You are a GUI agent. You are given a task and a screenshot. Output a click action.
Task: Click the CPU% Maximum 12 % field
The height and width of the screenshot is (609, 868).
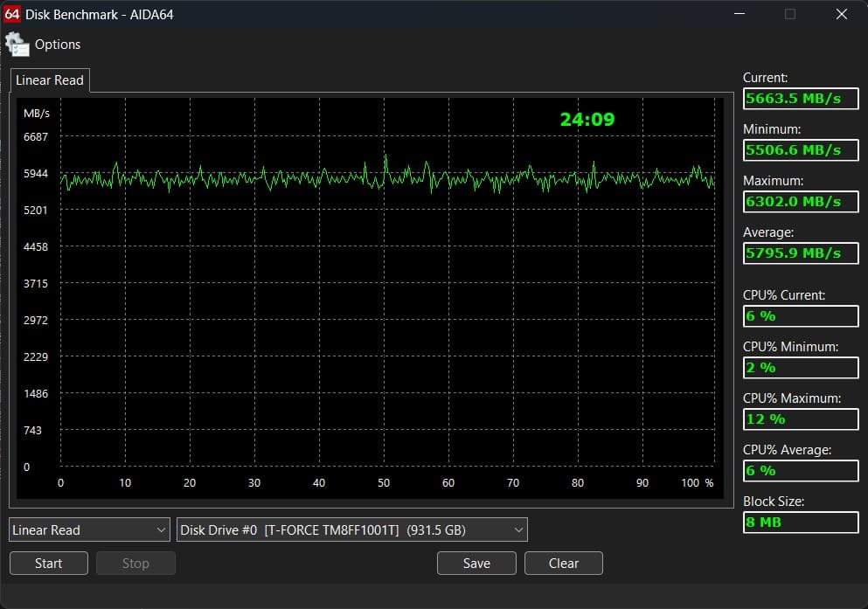point(801,419)
